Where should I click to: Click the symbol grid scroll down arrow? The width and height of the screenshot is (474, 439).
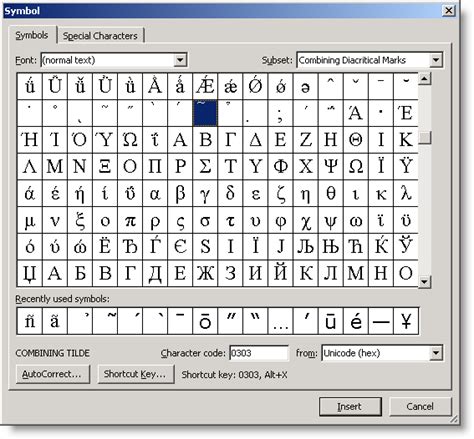(x=424, y=282)
